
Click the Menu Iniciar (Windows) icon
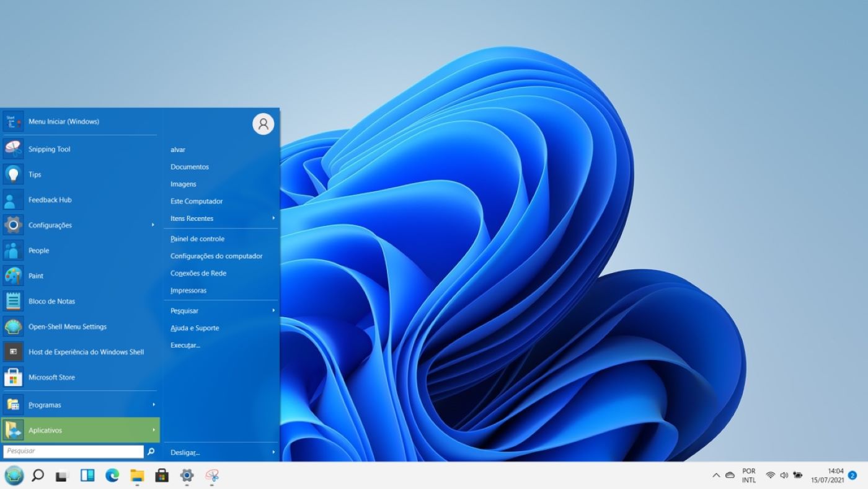click(13, 121)
